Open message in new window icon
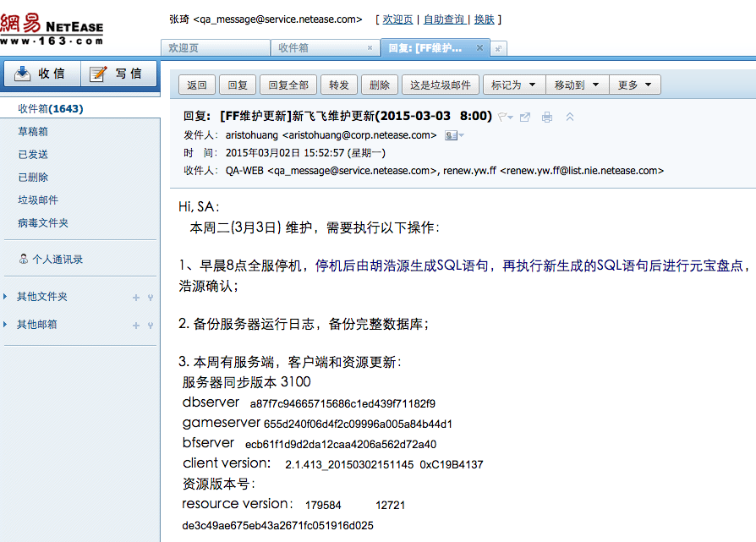Viewport: 756px width, 542px height. (525, 117)
